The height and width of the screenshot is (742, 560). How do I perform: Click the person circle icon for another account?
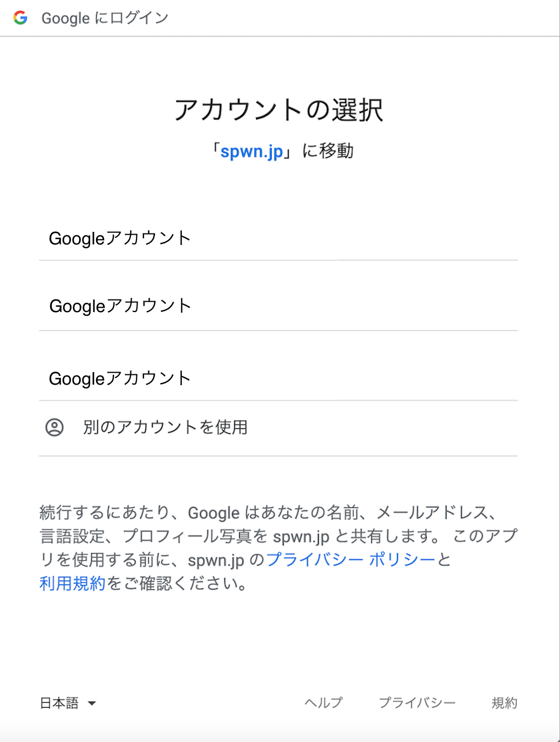(x=55, y=427)
